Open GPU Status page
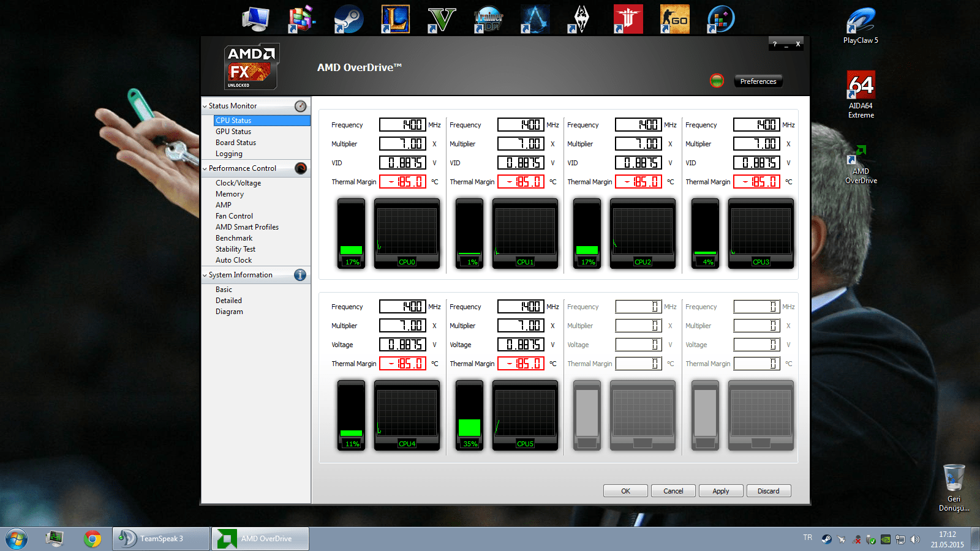 tap(233, 132)
